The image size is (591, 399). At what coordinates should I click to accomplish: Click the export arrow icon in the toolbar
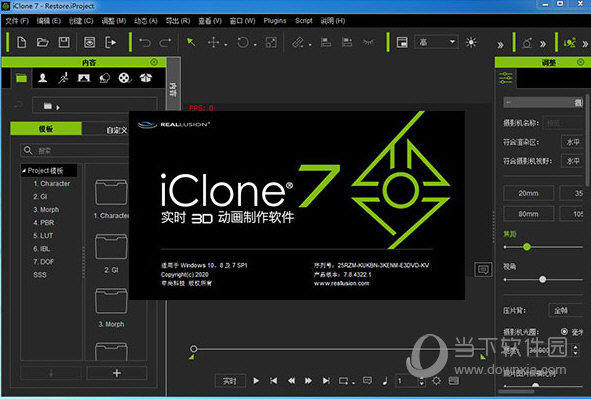(x=111, y=42)
